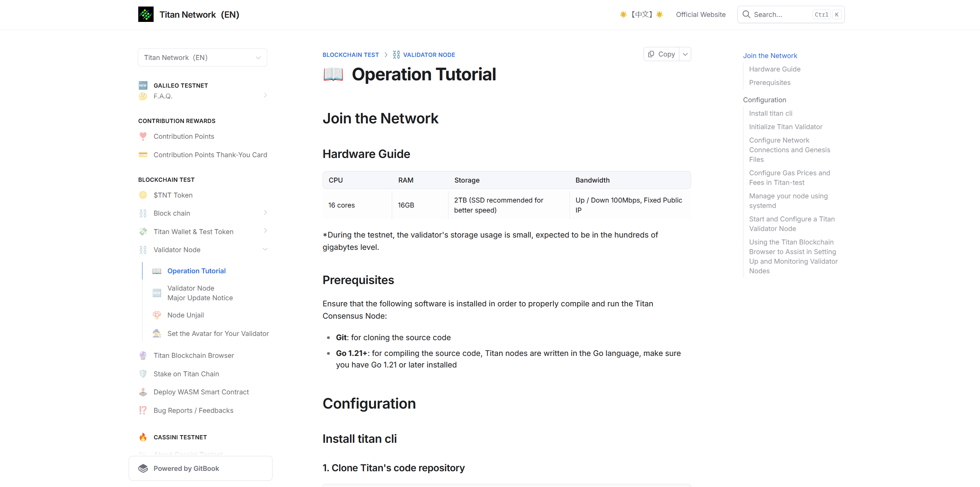
Task: Click the wizard icon beside Set the Avatar
Action: pyautogui.click(x=157, y=333)
